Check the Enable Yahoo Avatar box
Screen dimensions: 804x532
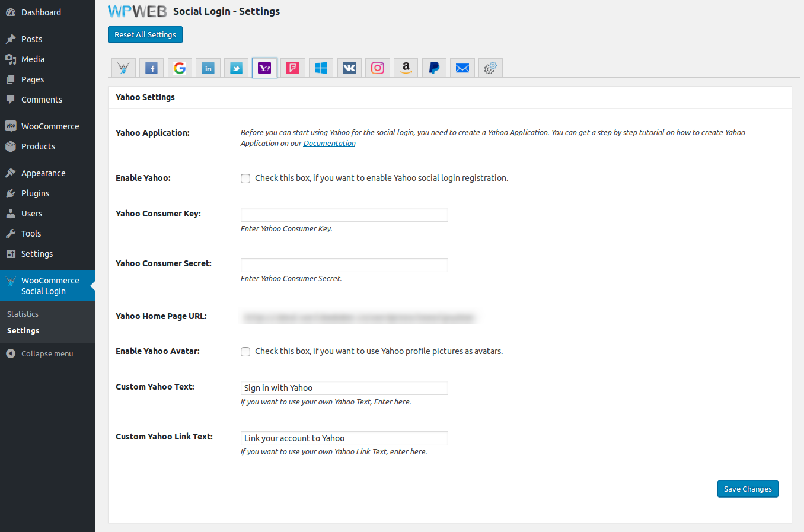245,352
